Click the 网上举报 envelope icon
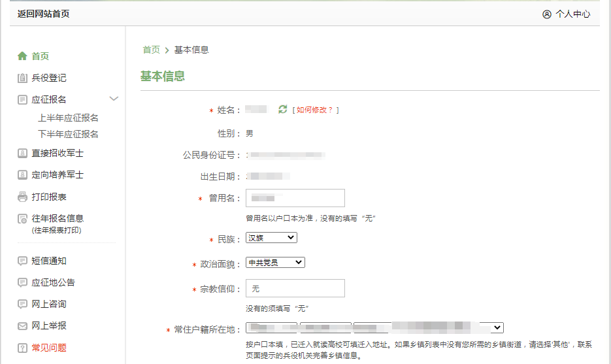611x364 pixels. [22, 325]
